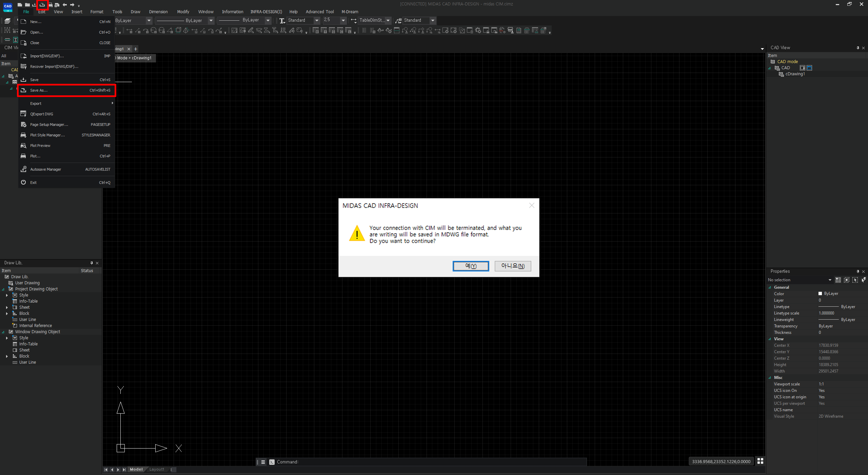Image resolution: width=868 pixels, height=475 pixels.
Task: Click the table icon marked L
Action: 348,31
